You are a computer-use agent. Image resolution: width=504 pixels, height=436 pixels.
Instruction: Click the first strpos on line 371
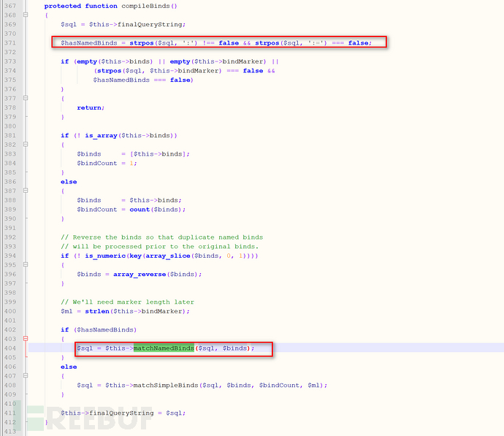coord(142,43)
